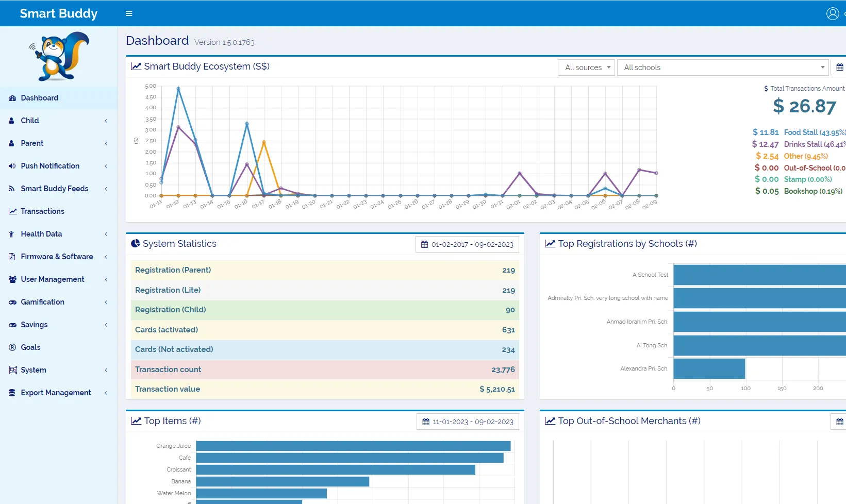Open the user profile icon
The image size is (846, 504).
pyautogui.click(x=832, y=13)
